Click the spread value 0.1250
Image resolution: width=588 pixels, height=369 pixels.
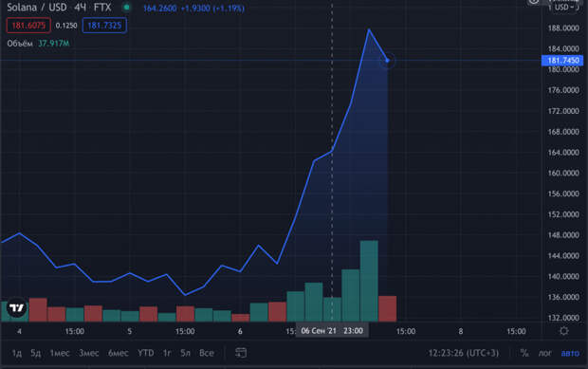[66, 26]
